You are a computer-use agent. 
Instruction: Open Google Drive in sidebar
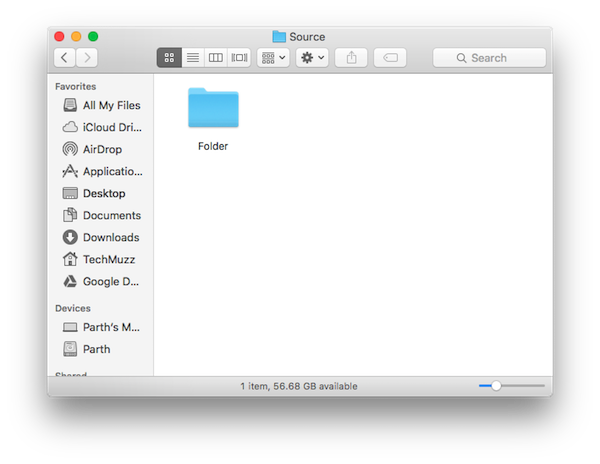tap(102, 282)
